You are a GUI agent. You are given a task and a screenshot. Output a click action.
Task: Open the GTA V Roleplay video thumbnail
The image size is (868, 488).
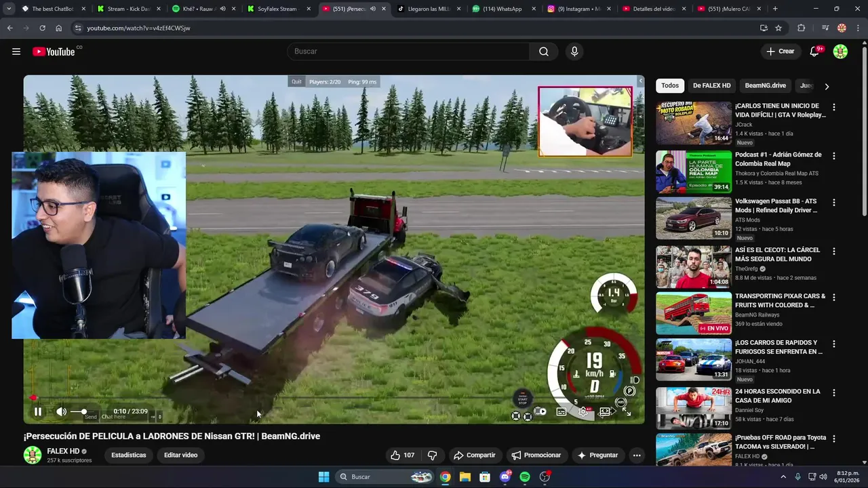click(x=694, y=123)
